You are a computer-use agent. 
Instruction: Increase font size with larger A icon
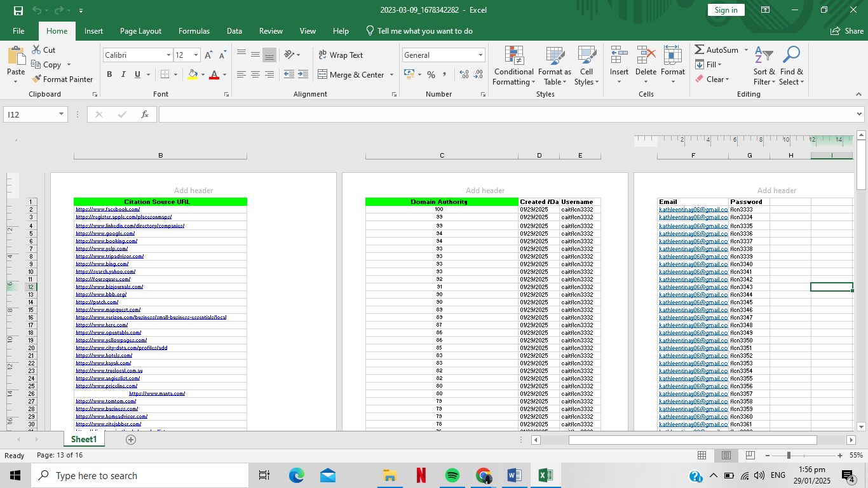point(208,55)
